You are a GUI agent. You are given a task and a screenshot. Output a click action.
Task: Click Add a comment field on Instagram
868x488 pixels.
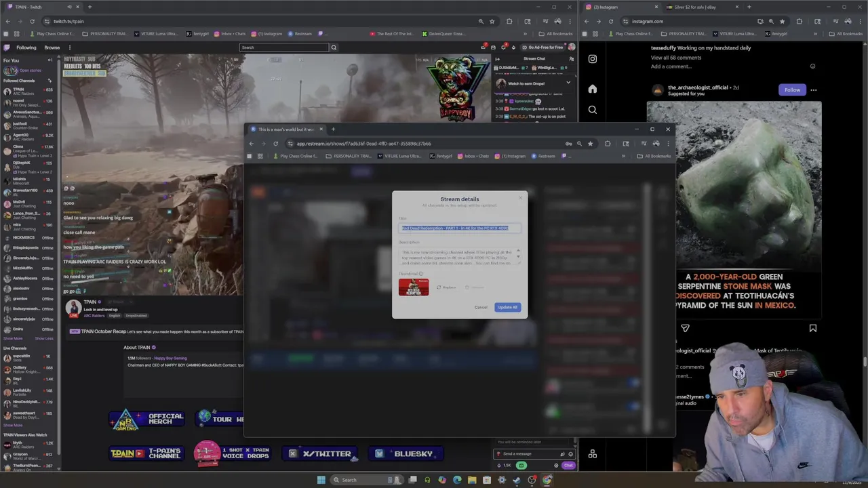(x=671, y=66)
